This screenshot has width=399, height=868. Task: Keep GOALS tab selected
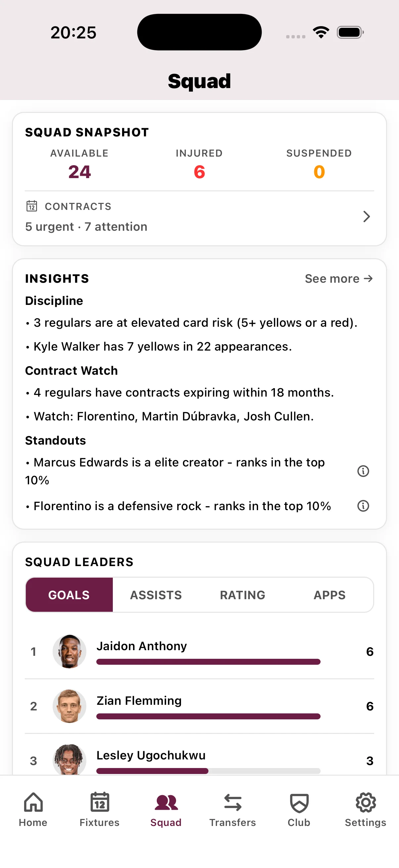(x=69, y=595)
